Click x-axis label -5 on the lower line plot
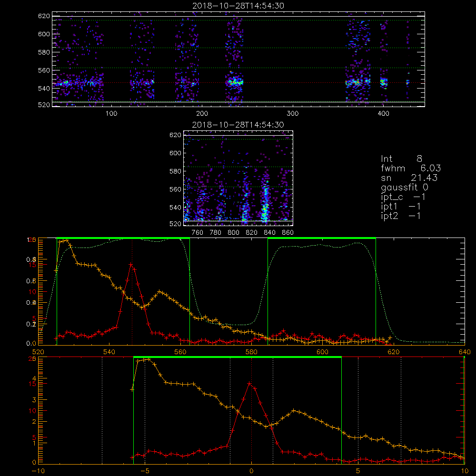Viewport: 476px width, 476px height. [x=145, y=471]
